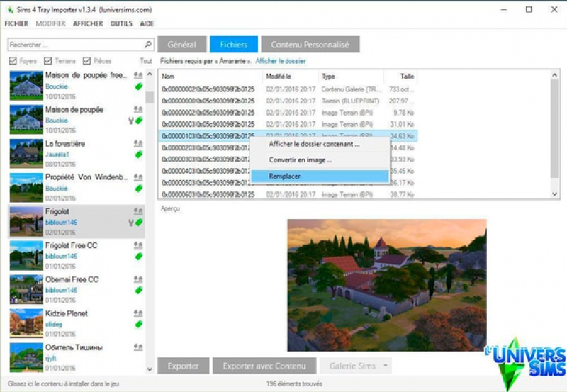Open the AFFICHER menu

click(88, 23)
